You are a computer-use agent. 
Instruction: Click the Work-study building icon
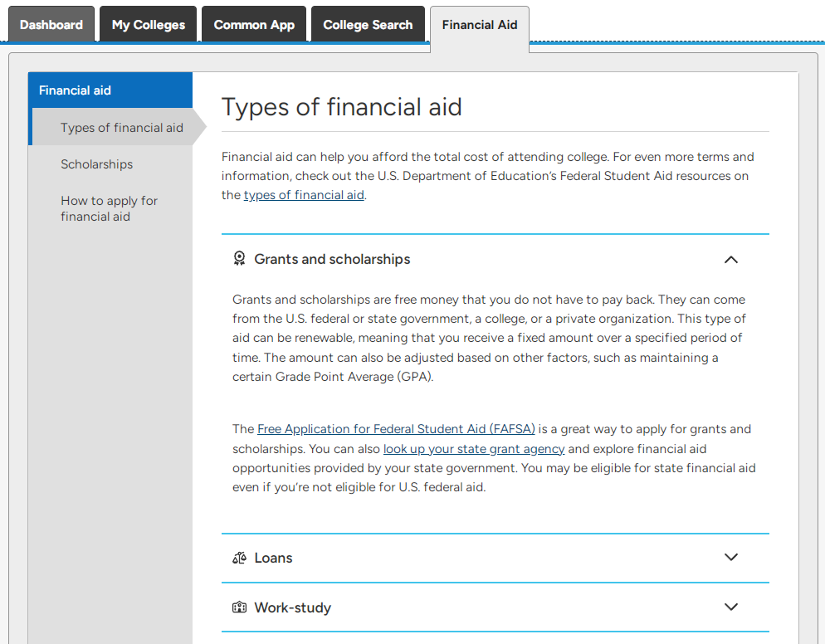coord(239,607)
